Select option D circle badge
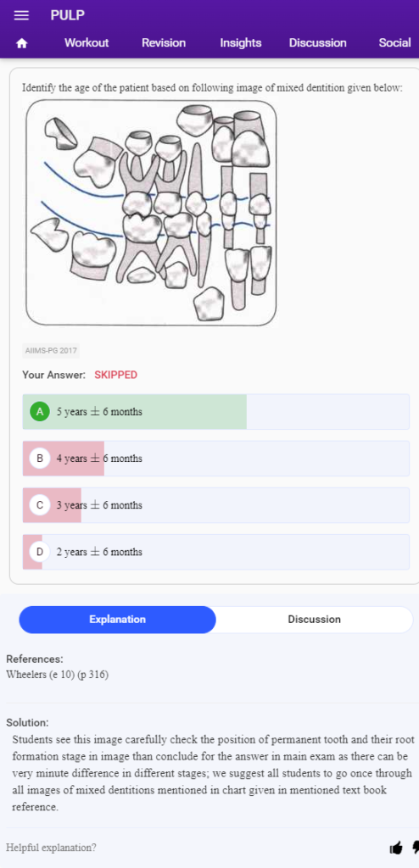Image resolution: width=419 pixels, height=868 pixels. pos(39,551)
